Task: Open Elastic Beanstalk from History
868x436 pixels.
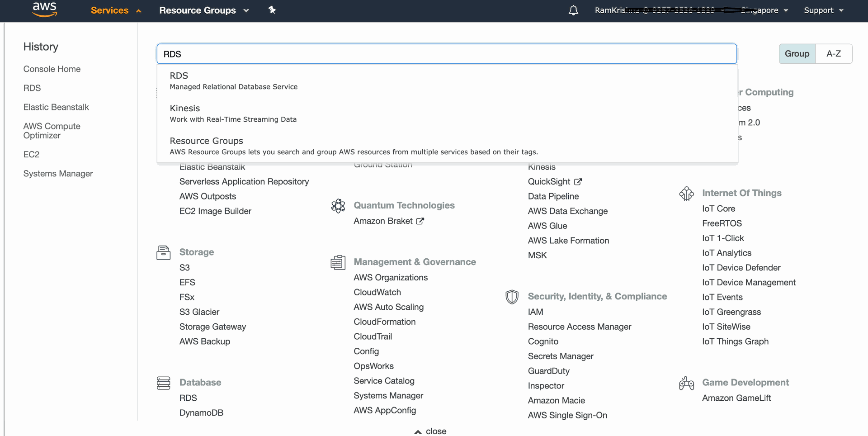Action: coord(56,107)
